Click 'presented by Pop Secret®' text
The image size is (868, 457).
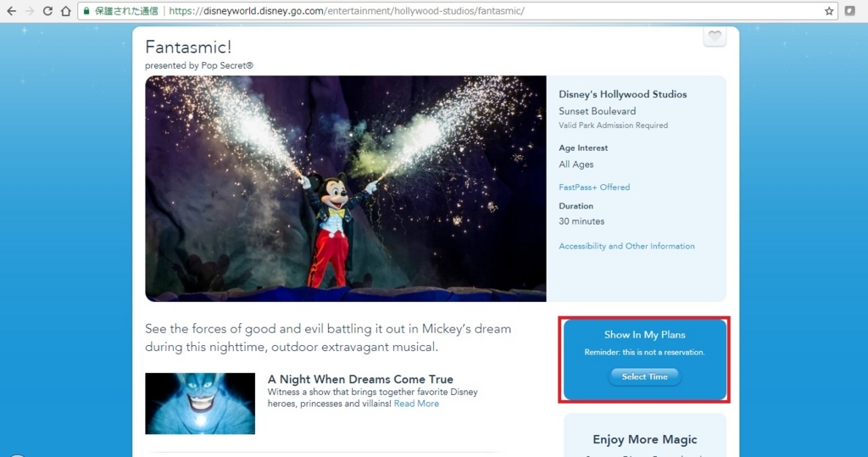pyautogui.click(x=198, y=65)
